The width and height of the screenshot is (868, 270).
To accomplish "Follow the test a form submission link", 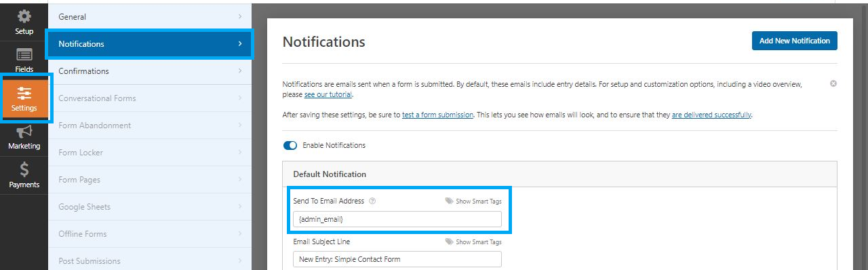I will point(437,115).
